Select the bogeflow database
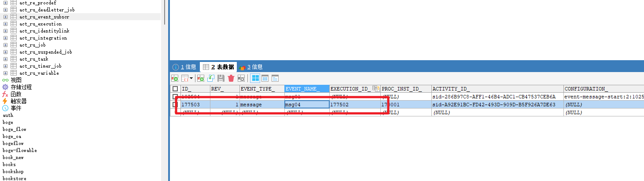Screen dimensions: 644x181 (x=13, y=143)
